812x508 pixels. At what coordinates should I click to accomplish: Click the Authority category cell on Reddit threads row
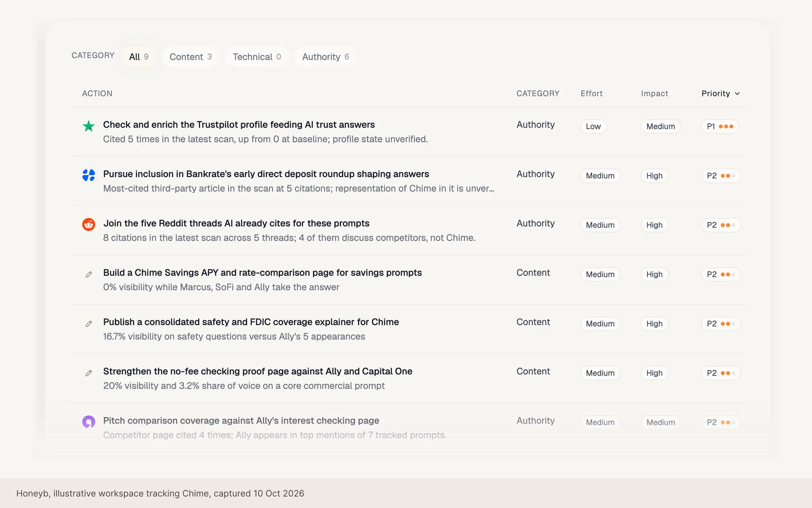point(536,224)
